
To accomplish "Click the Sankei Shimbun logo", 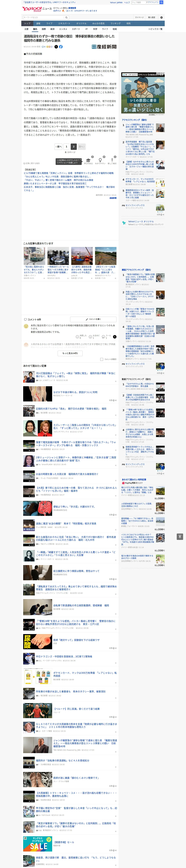I will pyautogui.click(x=104, y=47).
